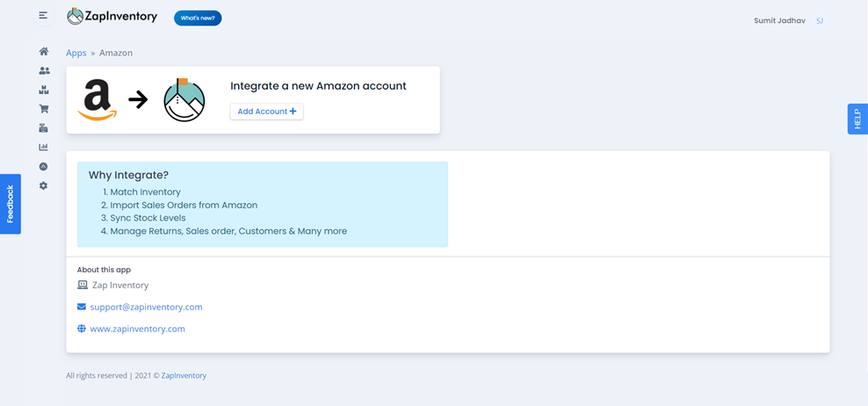Click the SJ avatar initials
This screenshot has height=406, width=868.
coord(820,21)
